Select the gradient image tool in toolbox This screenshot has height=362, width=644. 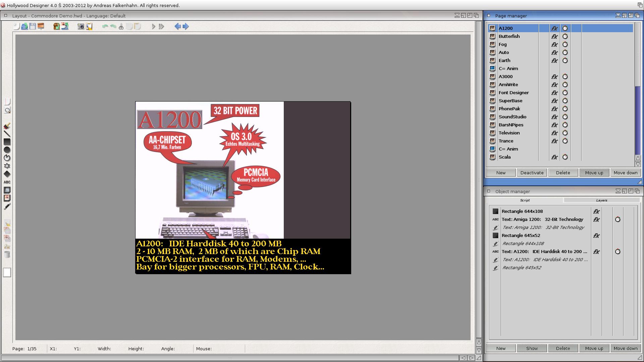point(7,190)
